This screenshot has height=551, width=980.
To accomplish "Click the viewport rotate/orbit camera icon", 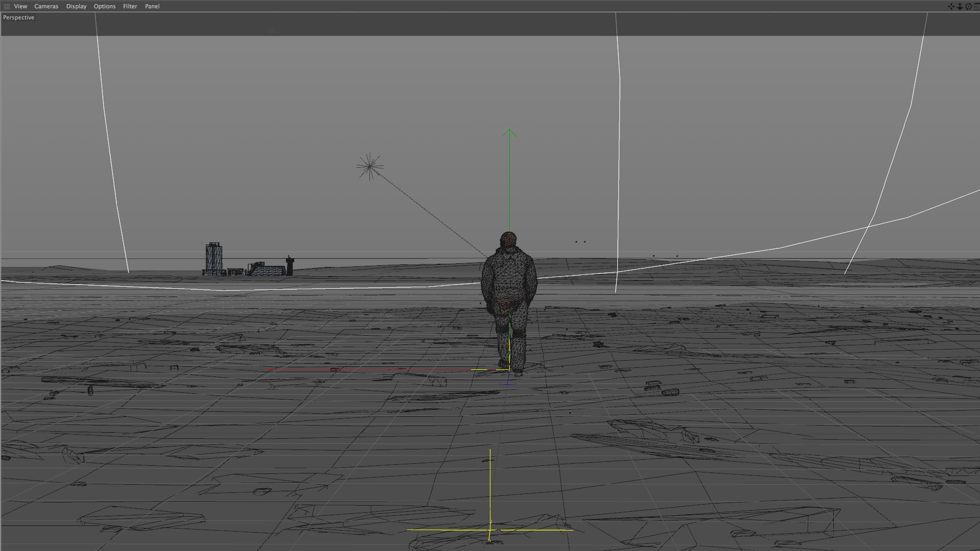I will tap(968, 7).
